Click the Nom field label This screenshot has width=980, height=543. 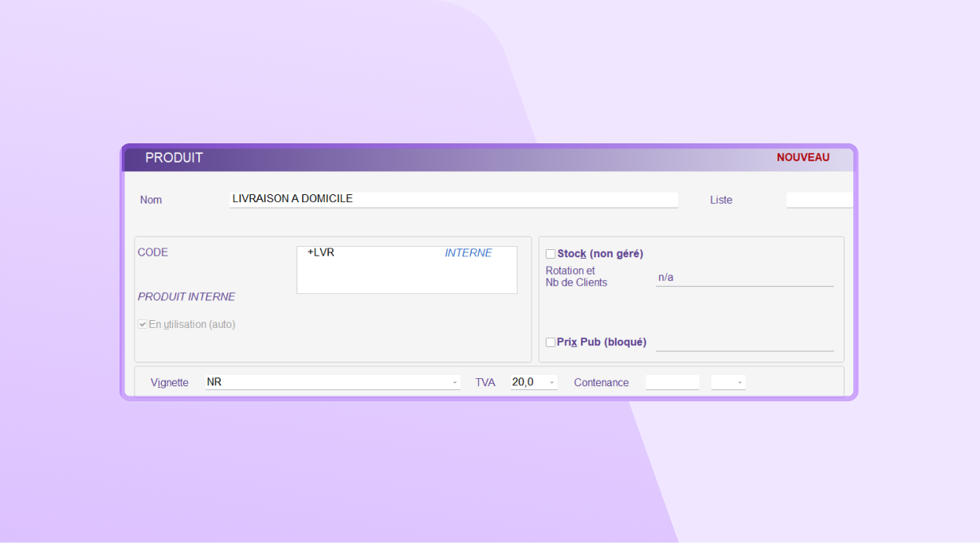151,200
